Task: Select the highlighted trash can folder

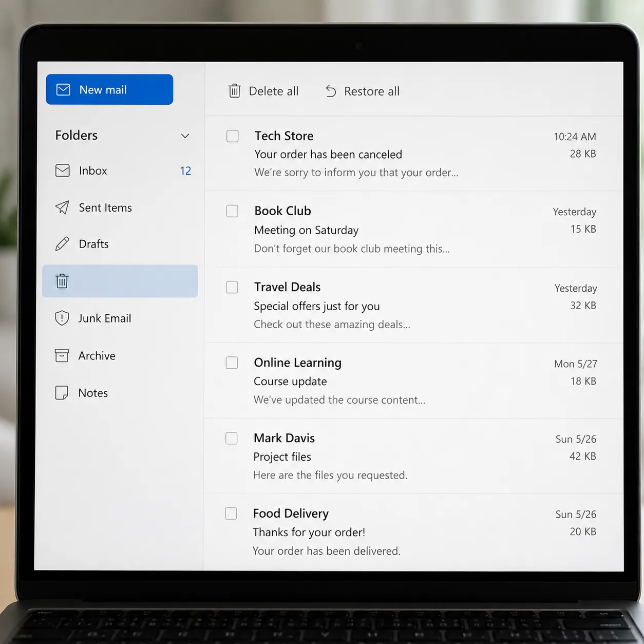Action: tap(120, 281)
